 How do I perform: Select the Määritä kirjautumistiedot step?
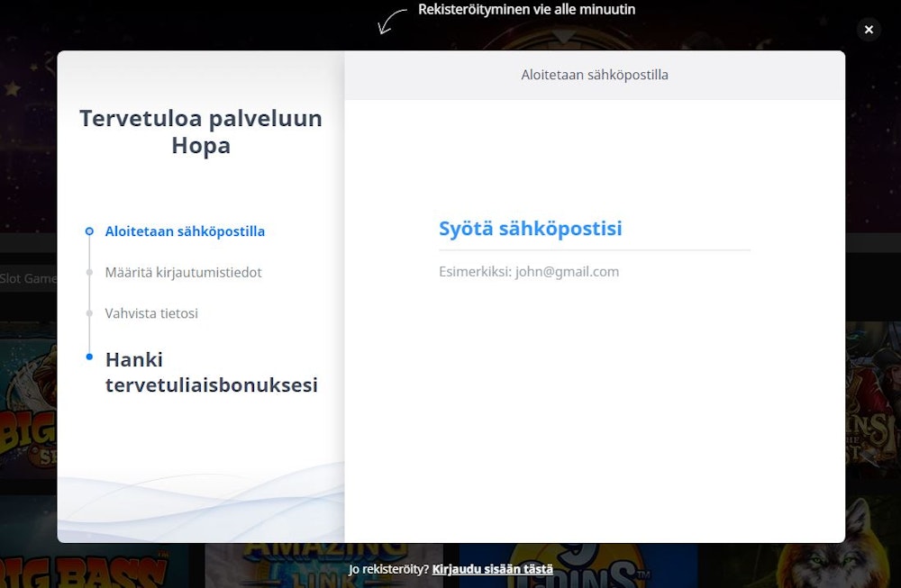[184, 272]
